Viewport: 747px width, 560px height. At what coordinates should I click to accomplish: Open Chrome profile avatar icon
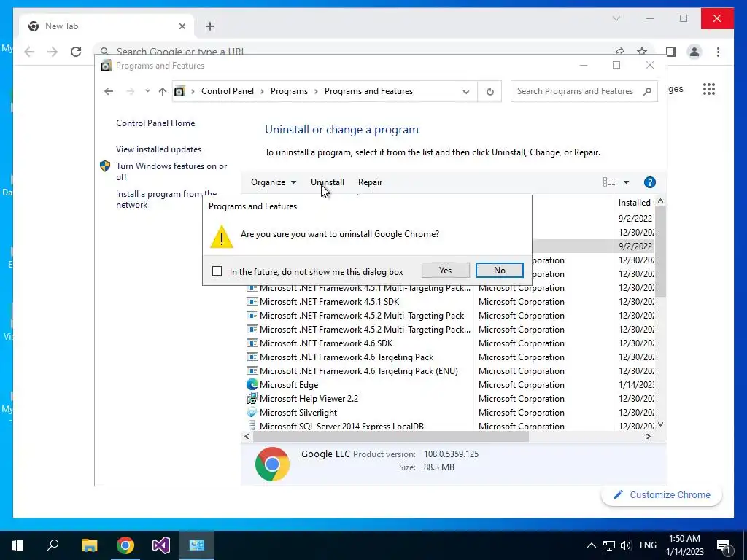(694, 52)
